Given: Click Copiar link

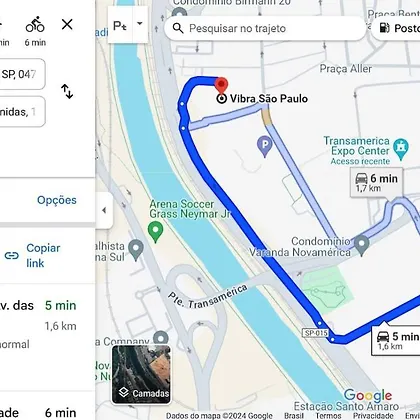Looking at the screenshot, I should coord(43,256).
